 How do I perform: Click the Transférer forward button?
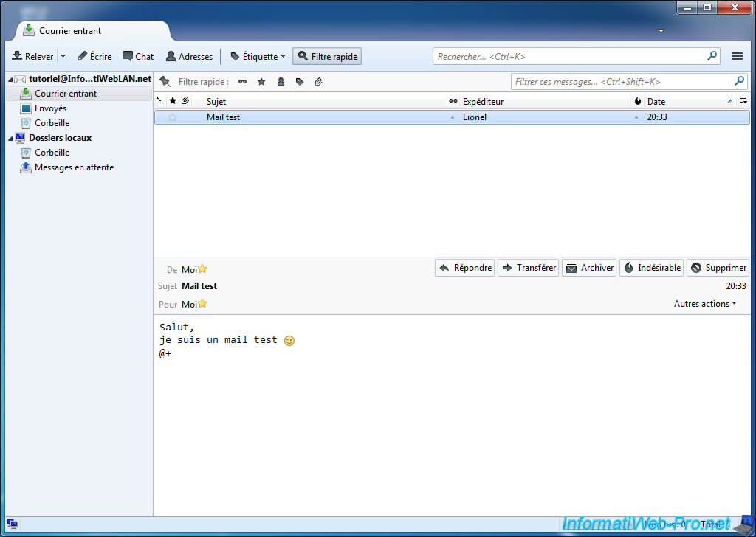pyautogui.click(x=529, y=268)
